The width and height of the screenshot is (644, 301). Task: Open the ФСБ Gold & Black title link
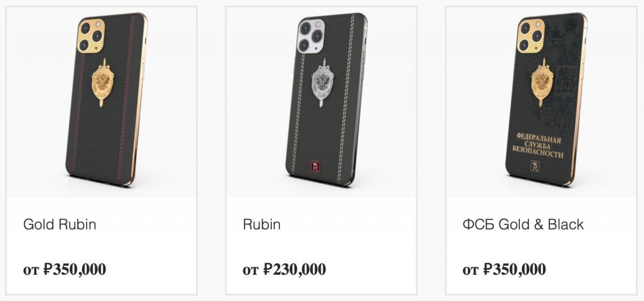(523, 224)
